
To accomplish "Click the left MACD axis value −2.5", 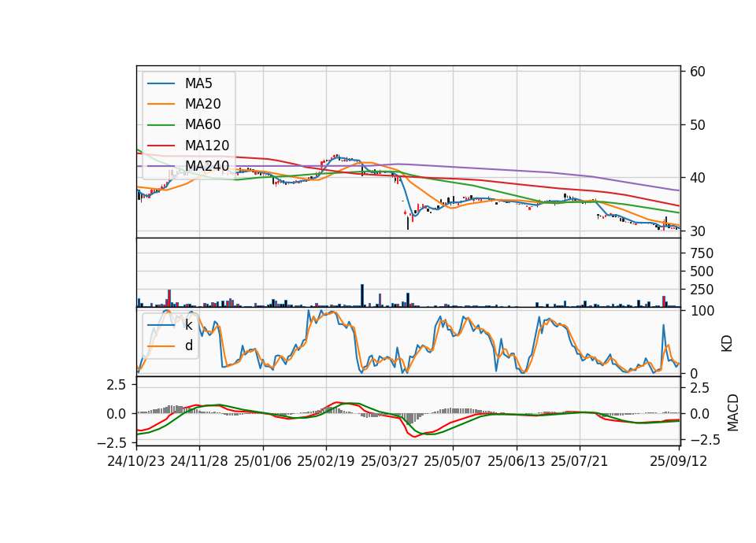I will point(111,442).
